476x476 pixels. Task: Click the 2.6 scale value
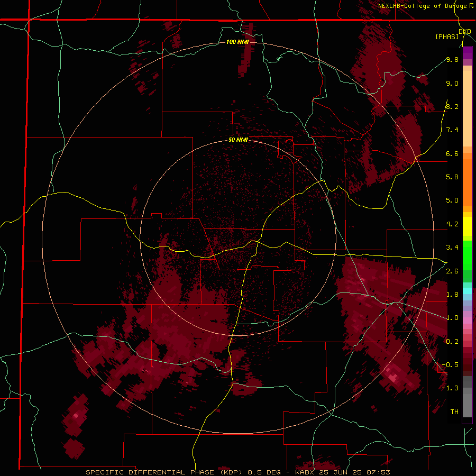pyautogui.click(x=452, y=271)
